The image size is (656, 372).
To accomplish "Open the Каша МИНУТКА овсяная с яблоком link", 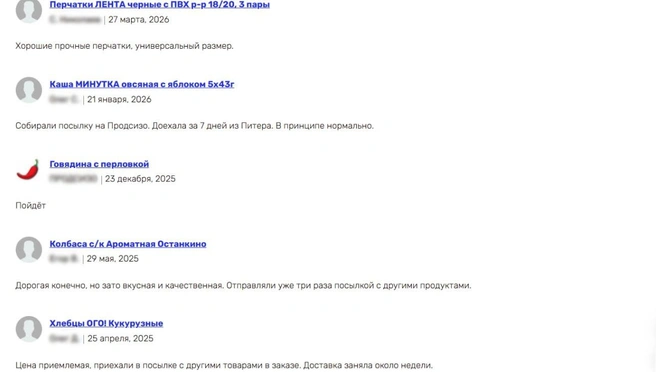I will [x=142, y=84].
